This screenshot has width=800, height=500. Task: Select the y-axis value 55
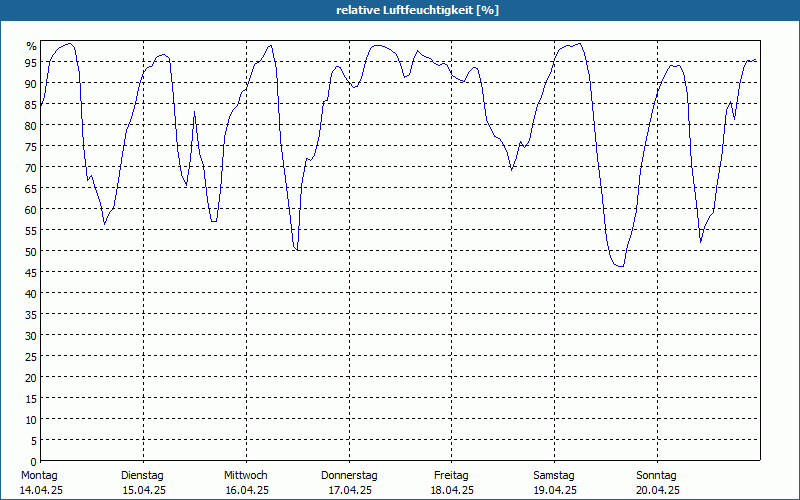coord(31,231)
